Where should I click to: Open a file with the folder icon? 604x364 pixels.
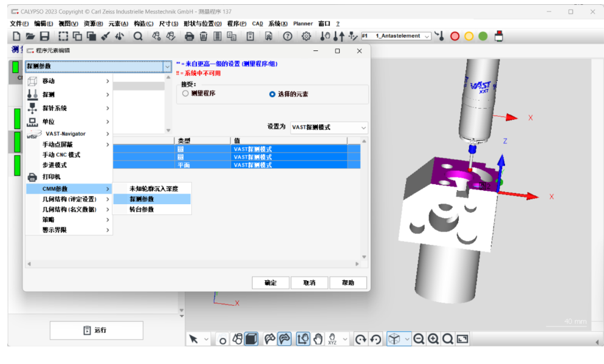[30, 36]
